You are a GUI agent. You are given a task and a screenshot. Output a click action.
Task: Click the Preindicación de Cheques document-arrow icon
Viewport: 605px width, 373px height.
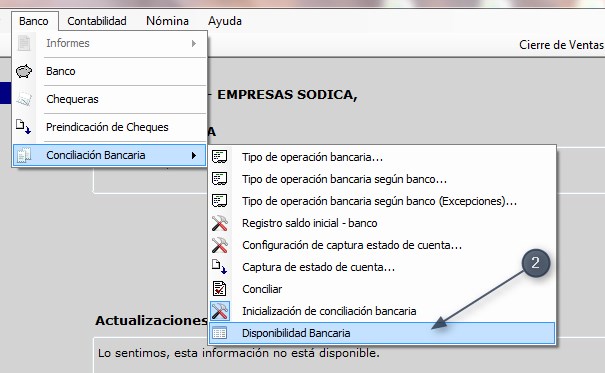pos(24,127)
